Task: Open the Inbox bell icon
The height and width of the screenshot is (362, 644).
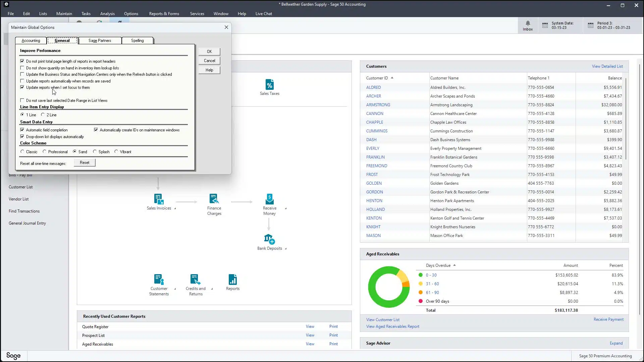Action: [528, 23]
